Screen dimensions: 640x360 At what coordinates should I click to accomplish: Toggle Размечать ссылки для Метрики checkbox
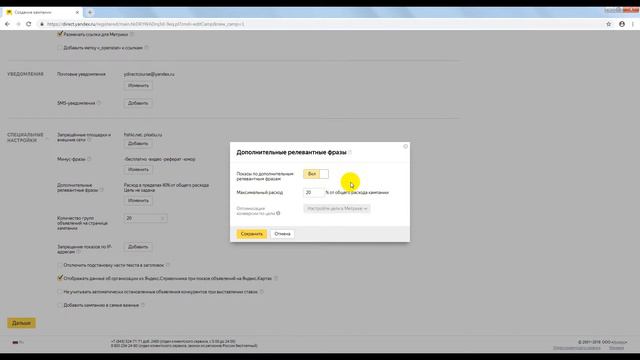click(x=60, y=34)
